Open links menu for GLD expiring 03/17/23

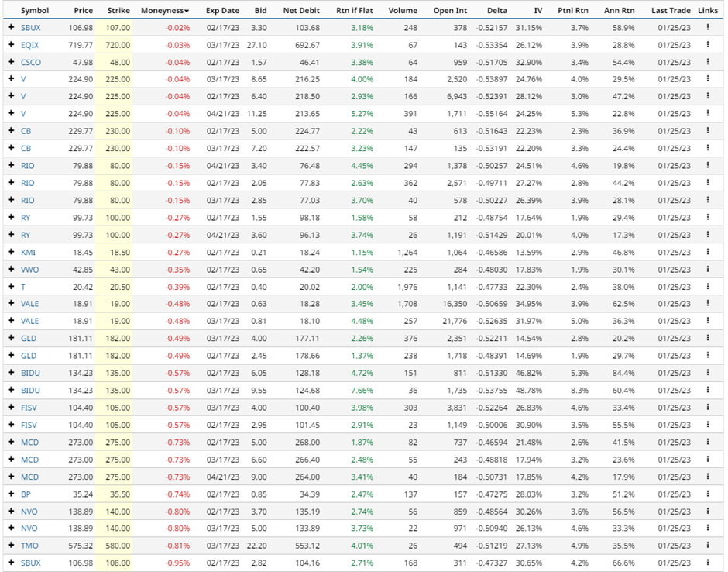point(708,338)
